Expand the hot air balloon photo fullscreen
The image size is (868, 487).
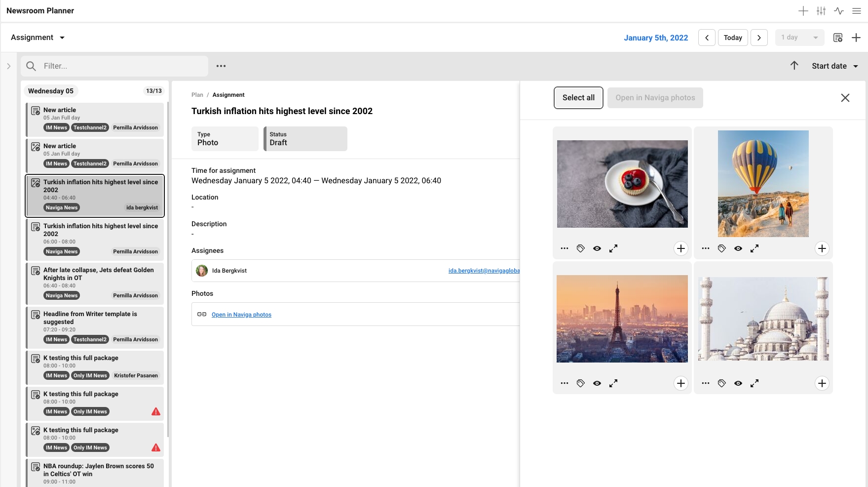(755, 248)
